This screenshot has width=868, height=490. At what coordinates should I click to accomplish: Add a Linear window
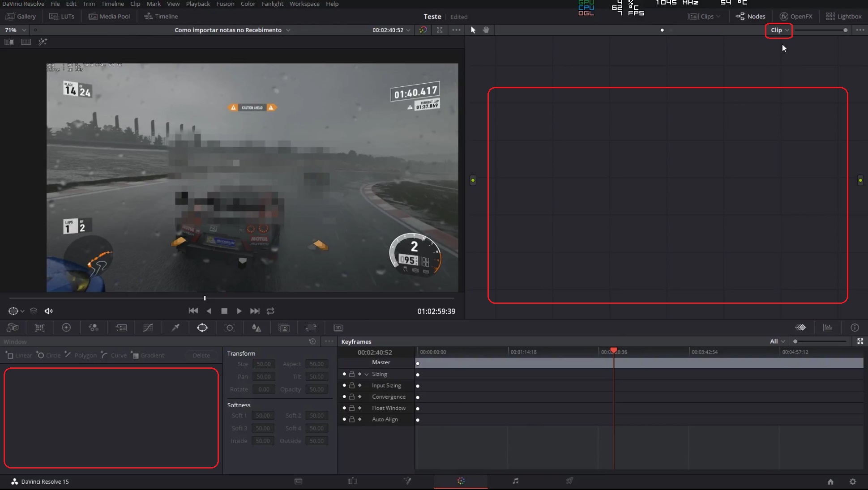18,355
